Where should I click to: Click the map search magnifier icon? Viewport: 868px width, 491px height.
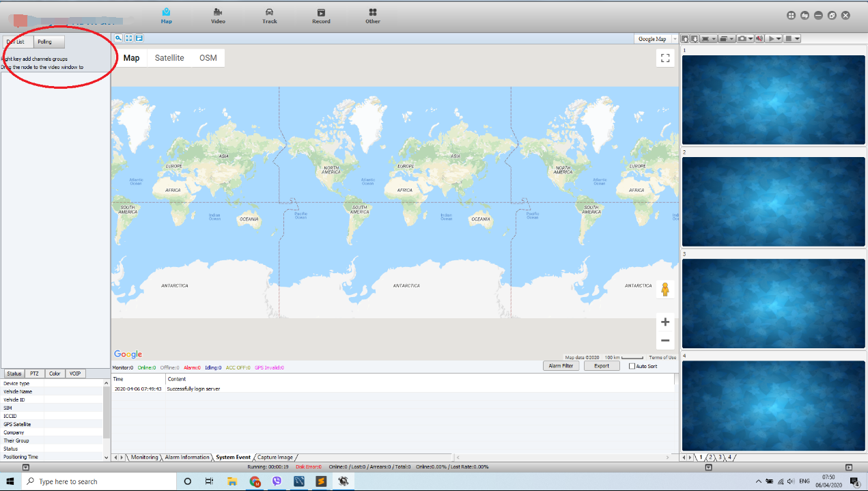pyautogui.click(x=118, y=38)
